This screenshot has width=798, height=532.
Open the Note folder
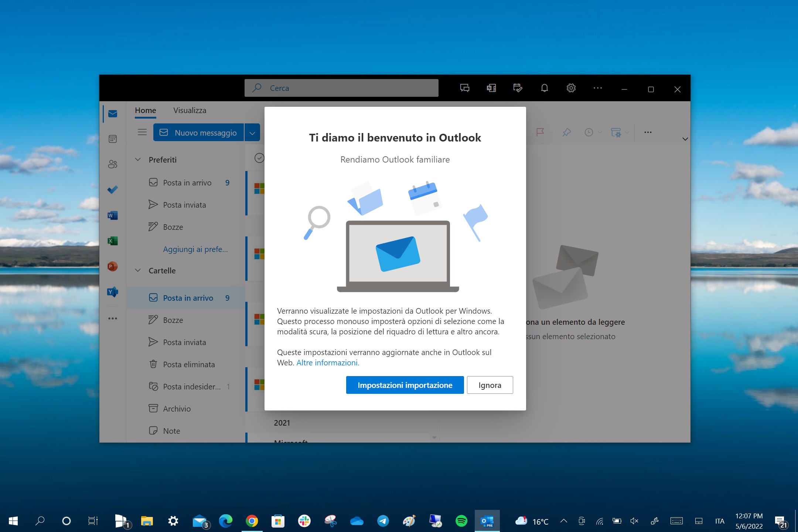(186, 431)
